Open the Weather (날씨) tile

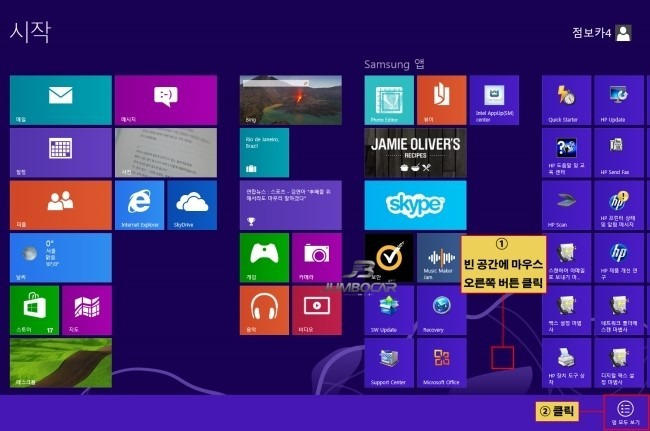coord(61,258)
